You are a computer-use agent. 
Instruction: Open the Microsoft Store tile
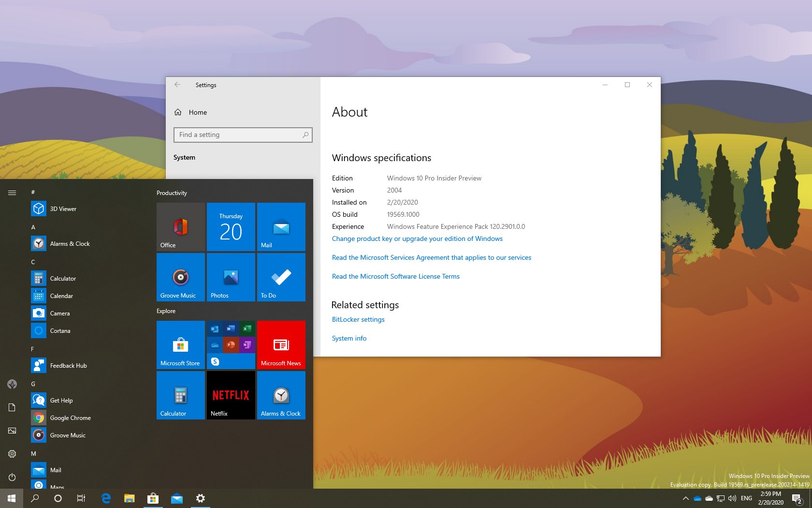[x=181, y=345]
